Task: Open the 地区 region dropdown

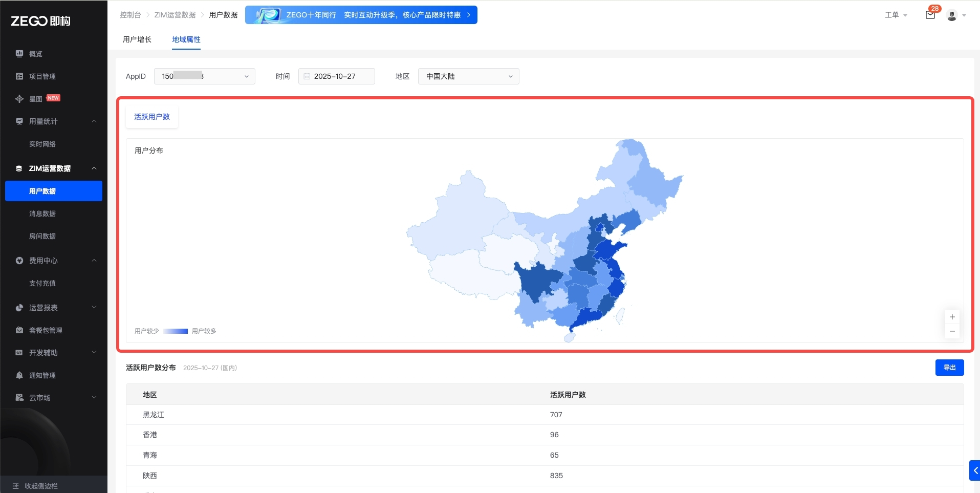Action: [x=468, y=76]
